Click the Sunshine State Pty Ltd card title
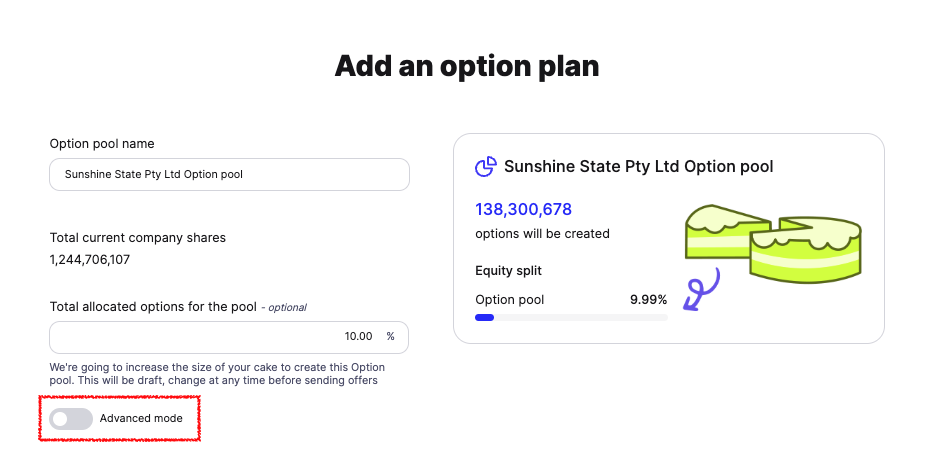Viewport: 929px width, 468px height. click(x=638, y=166)
